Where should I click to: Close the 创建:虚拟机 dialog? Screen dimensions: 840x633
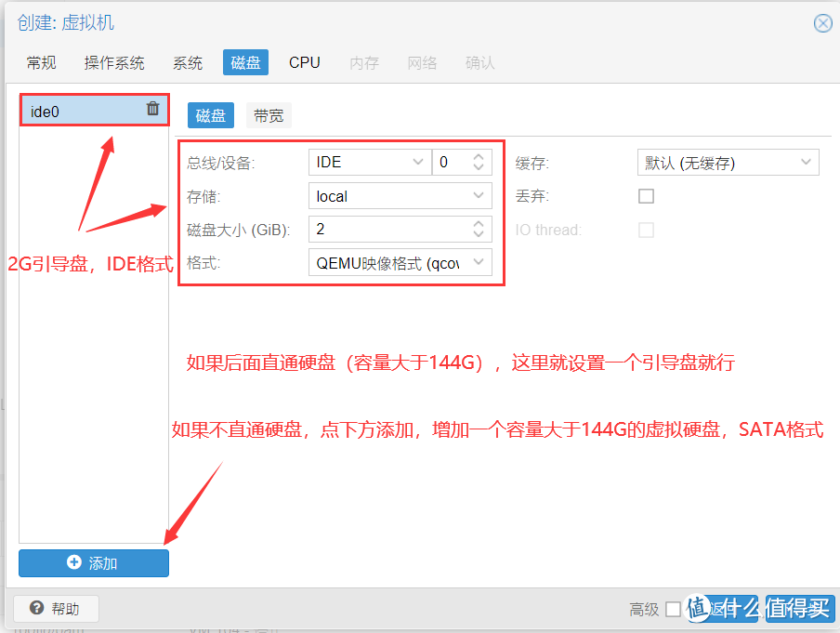coord(823,23)
